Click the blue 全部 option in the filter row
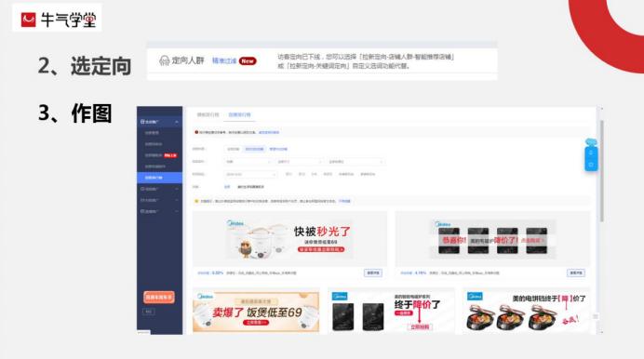 tap(227, 187)
